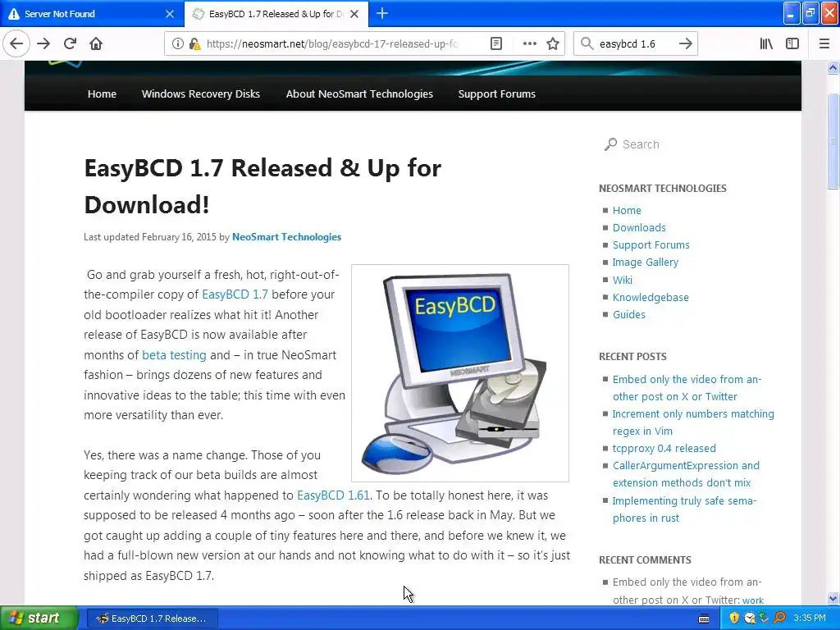This screenshot has width=840, height=630.
Task: Switch to the Server Not Found tab
Action: point(91,14)
